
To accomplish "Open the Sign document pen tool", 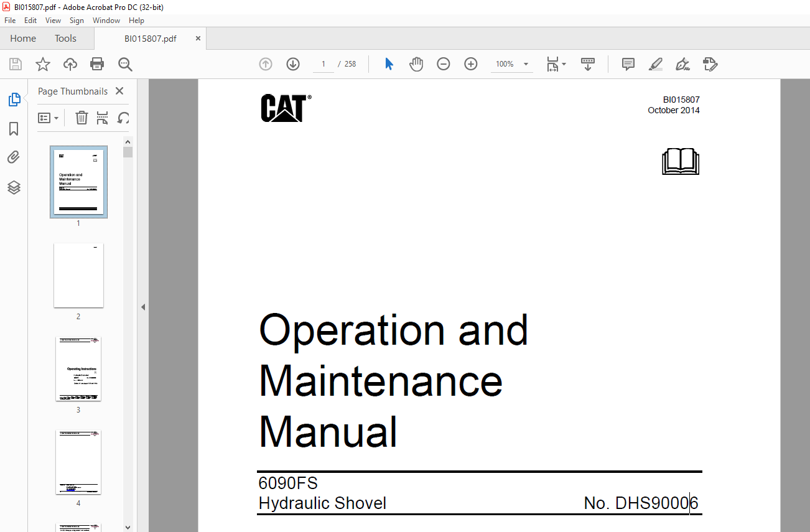I will [682, 64].
